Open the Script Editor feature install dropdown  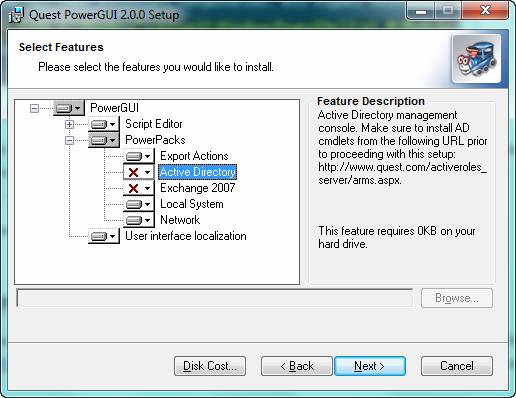(x=104, y=124)
